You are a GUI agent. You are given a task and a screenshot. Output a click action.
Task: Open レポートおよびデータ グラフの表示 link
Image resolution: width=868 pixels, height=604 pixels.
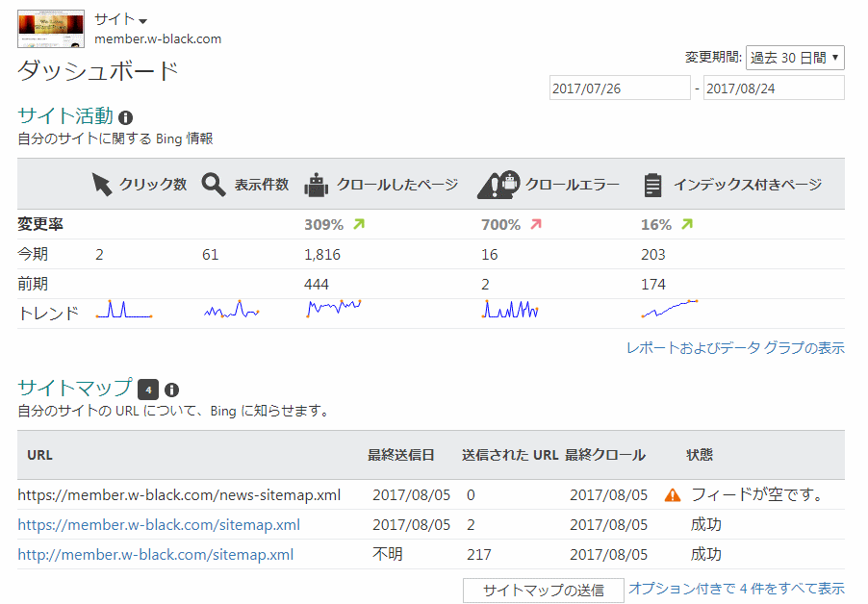[x=735, y=348]
